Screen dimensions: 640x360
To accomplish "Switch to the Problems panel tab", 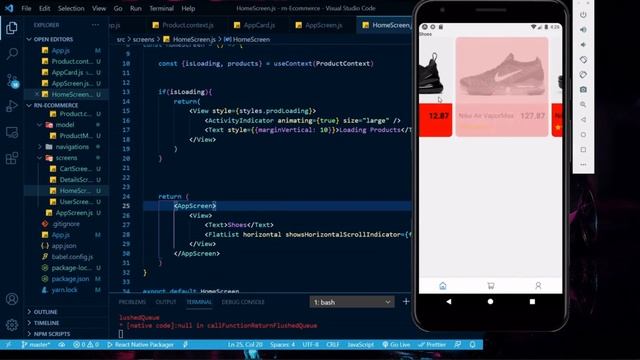I will tap(132, 302).
